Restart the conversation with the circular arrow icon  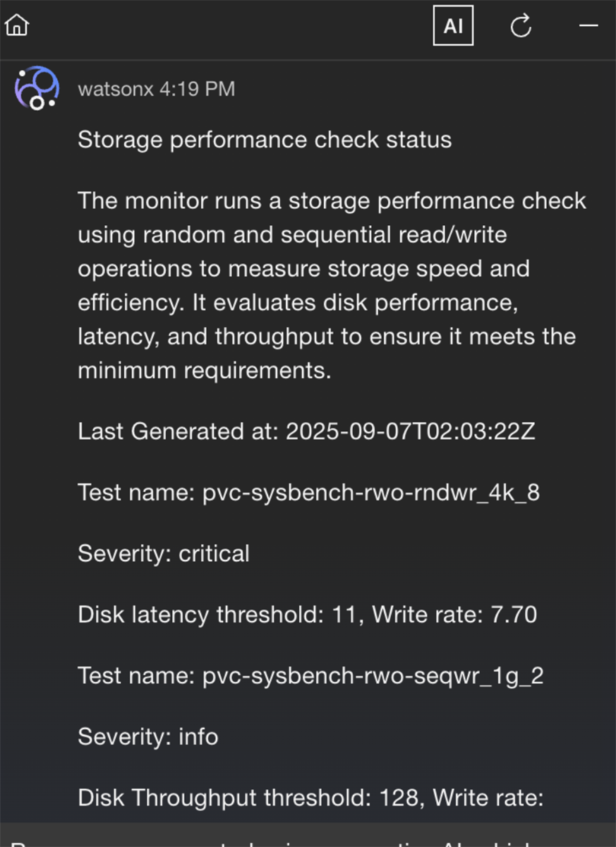click(x=521, y=27)
